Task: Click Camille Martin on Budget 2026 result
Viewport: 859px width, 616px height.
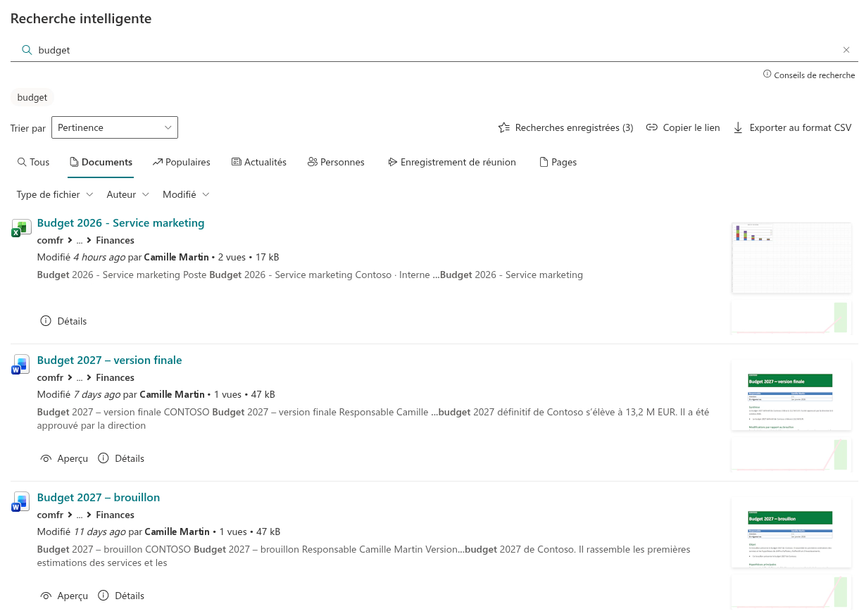Action: [x=177, y=257]
